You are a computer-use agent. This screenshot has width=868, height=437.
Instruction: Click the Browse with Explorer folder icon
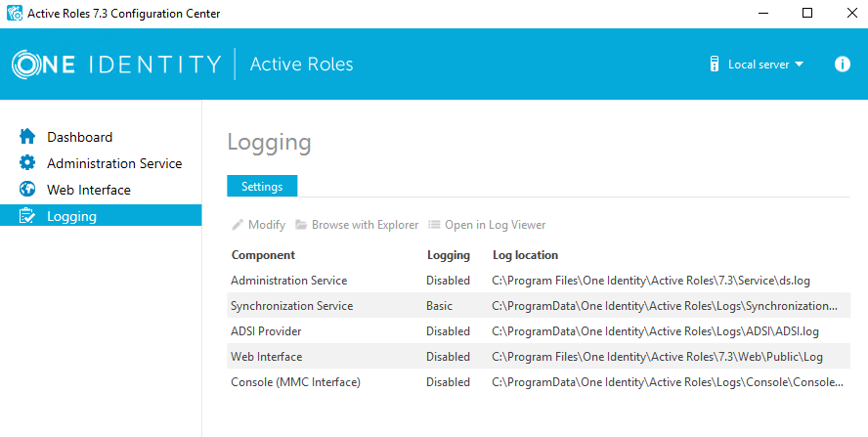coord(301,224)
